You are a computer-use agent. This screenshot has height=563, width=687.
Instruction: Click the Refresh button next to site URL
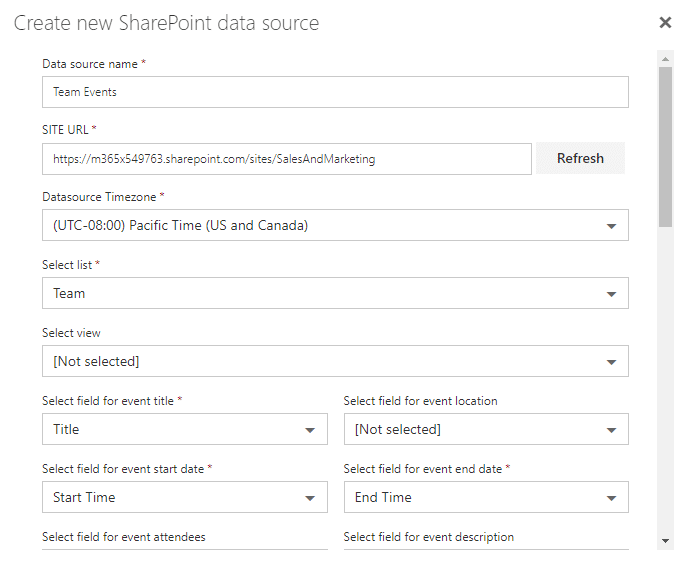point(580,158)
